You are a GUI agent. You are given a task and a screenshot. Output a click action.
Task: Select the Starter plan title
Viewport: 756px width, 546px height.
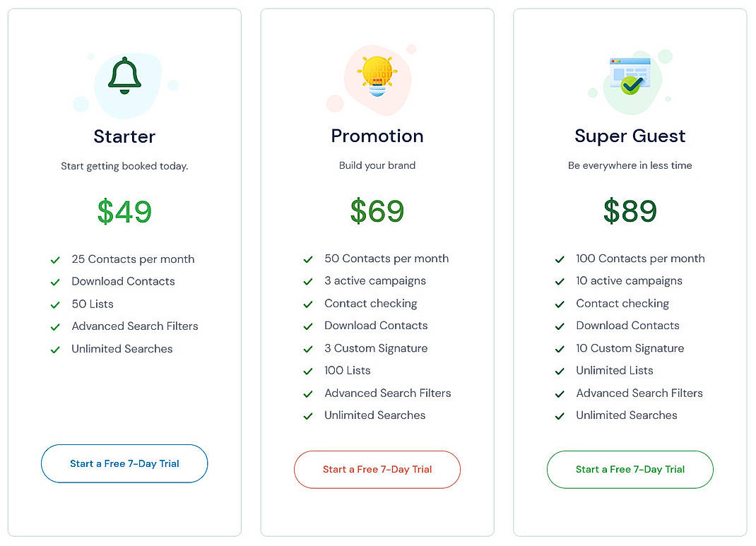[124, 136]
